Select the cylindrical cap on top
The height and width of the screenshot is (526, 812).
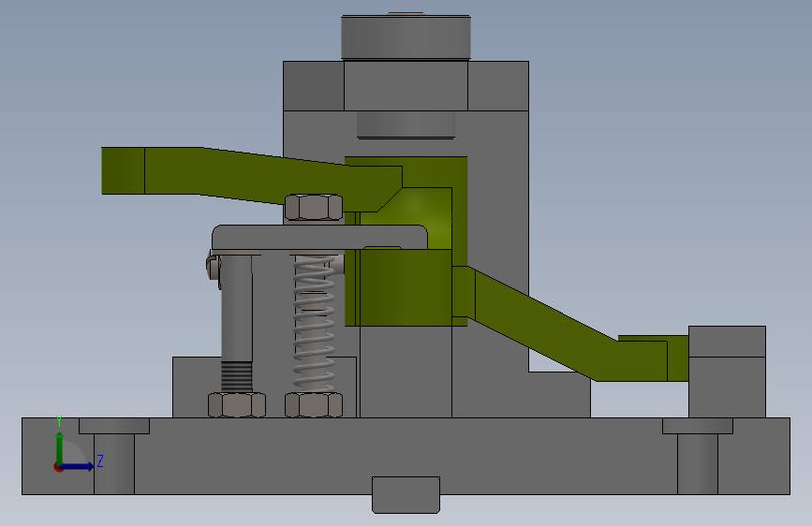406,37
